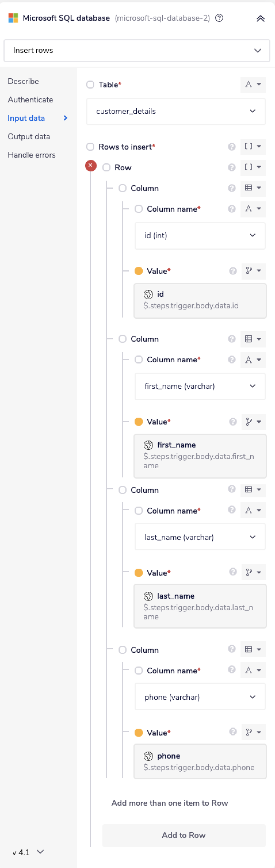Click the Microsoft SQL database logo

tap(13, 18)
